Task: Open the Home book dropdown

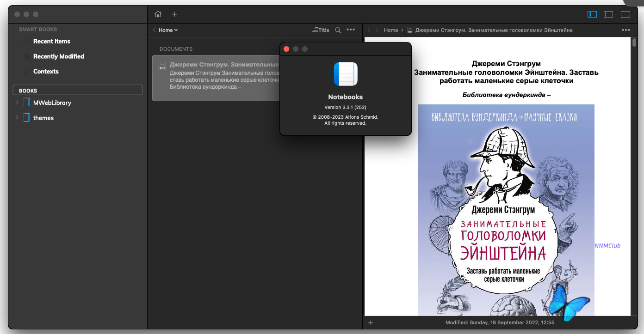Action: click(x=168, y=30)
